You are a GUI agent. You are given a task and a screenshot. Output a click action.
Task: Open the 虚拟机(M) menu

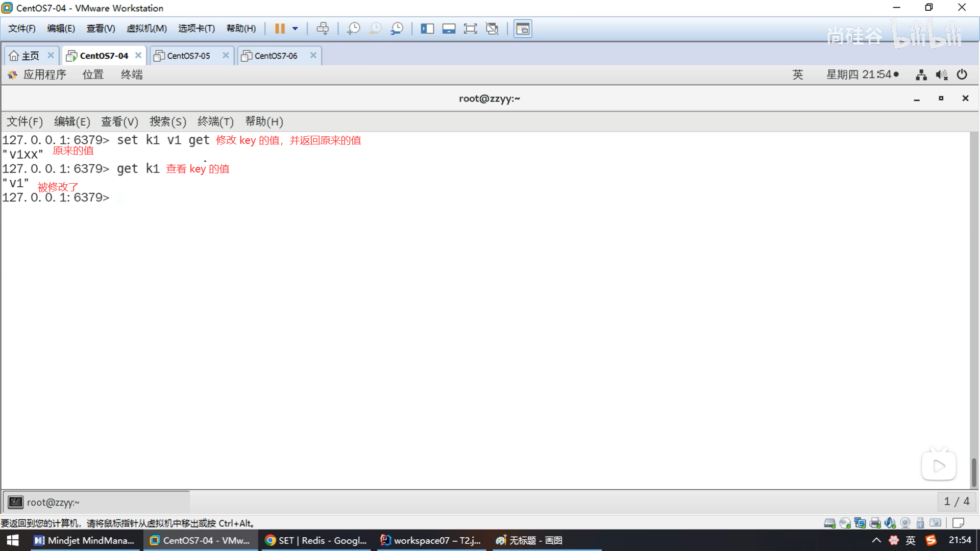point(146,29)
